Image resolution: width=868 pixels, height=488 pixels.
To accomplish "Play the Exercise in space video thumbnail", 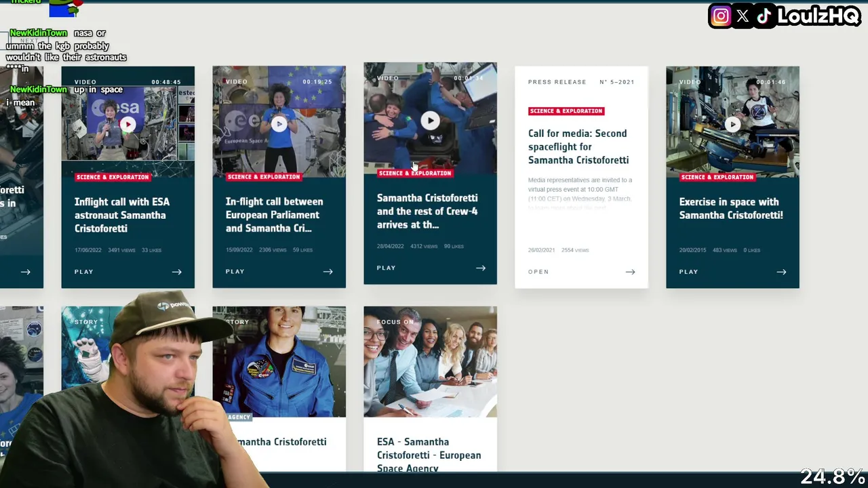I will pyautogui.click(x=732, y=125).
